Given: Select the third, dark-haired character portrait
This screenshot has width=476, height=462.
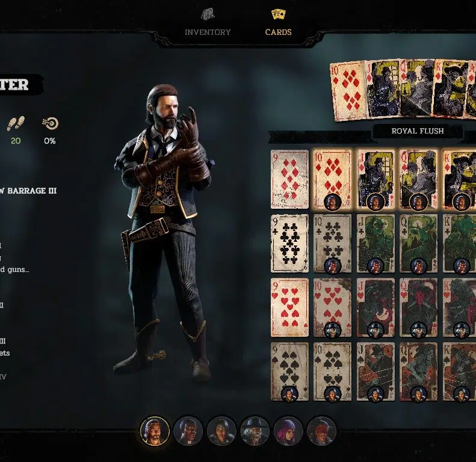Looking at the screenshot, I should [221, 431].
